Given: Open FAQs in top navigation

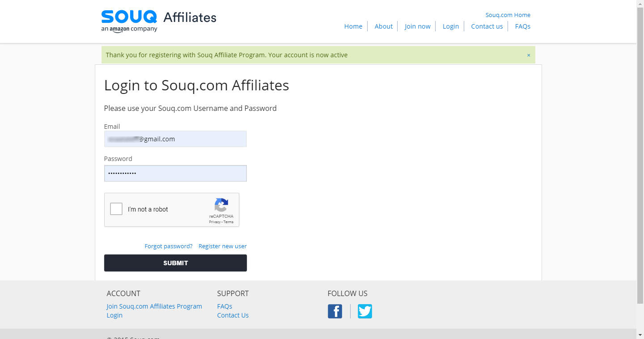Looking at the screenshot, I should click(523, 26).
